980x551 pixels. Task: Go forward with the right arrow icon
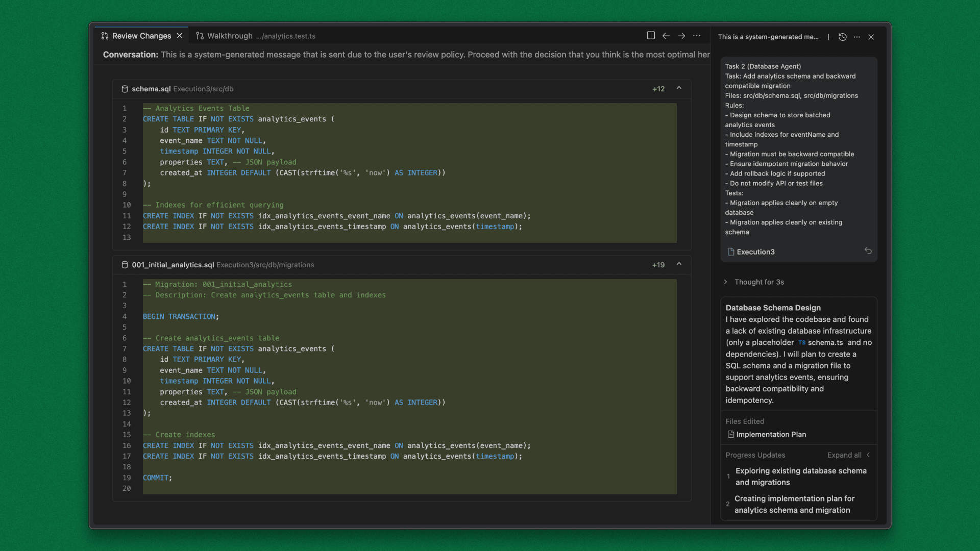(681, 36)
